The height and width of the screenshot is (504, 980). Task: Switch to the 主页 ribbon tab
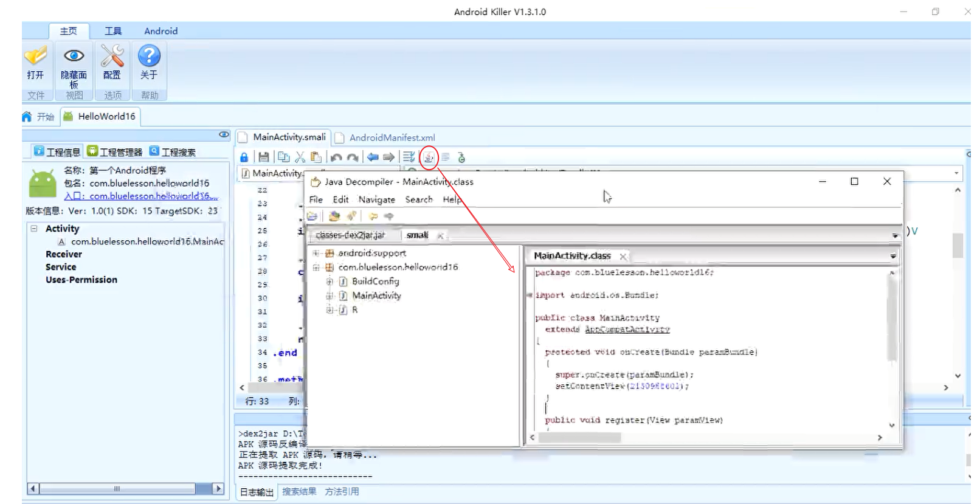pyautogui.click(x=69, y=31)
